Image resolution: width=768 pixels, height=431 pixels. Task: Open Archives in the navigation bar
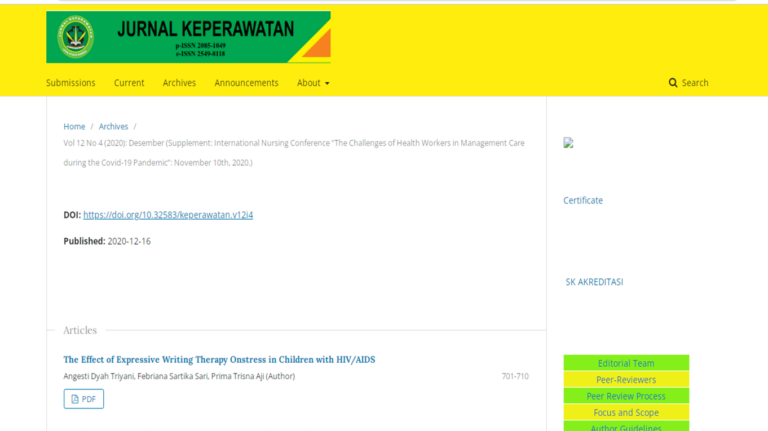click(179, 83)
